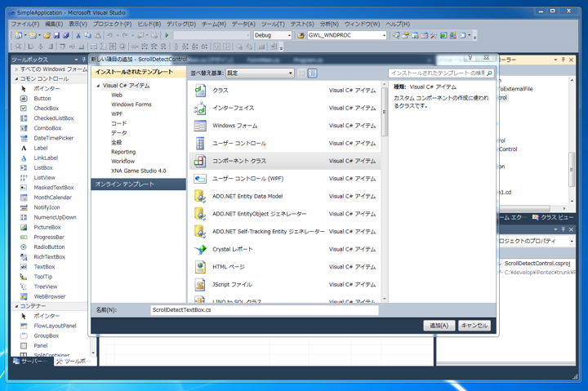Open the ビルド(B) menu
Screen dimensions: 588x391
click(149, 24)
